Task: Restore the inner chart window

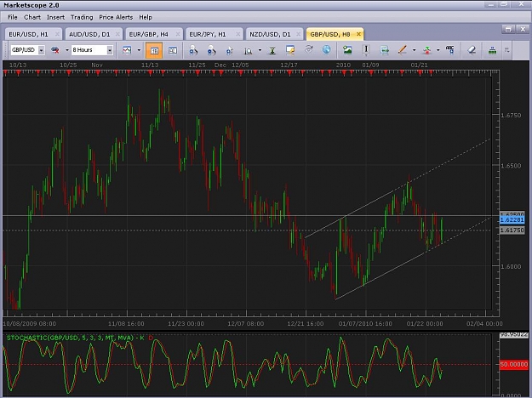Action: [x=508, y=30]
